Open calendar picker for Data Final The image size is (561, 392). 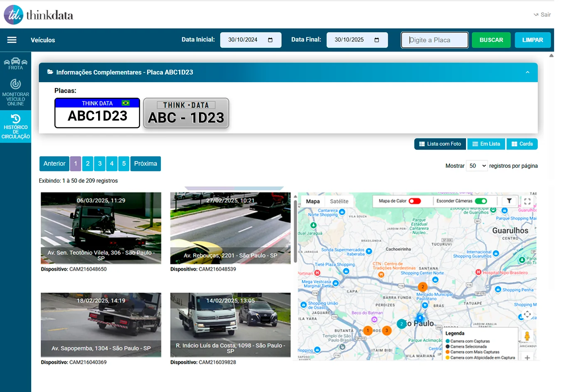[376, 40]
